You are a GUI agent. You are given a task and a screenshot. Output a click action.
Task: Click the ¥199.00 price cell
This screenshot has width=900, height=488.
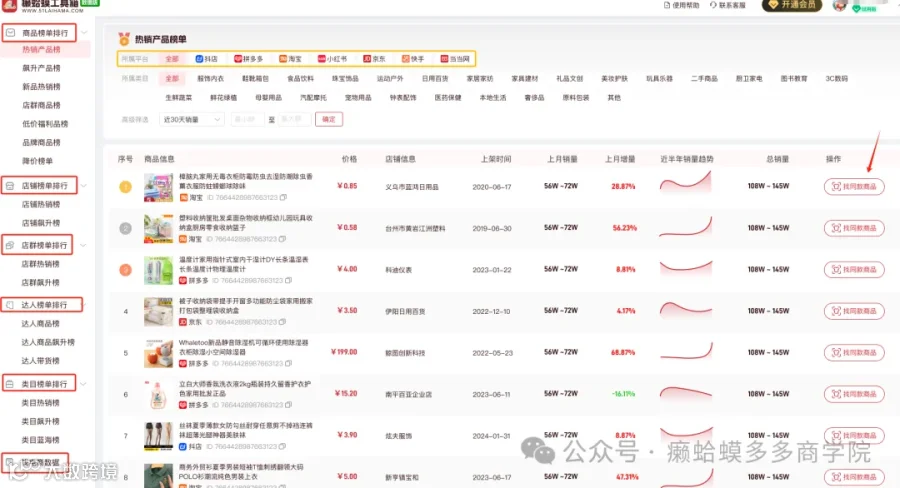344,352
